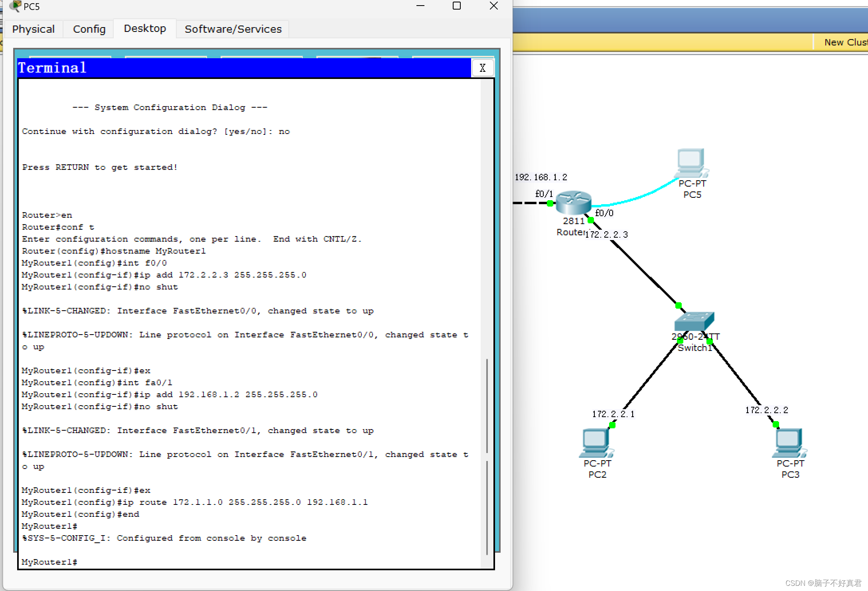
Task: Click the 192.168.1.2 address label
Action: click(541, 177)
